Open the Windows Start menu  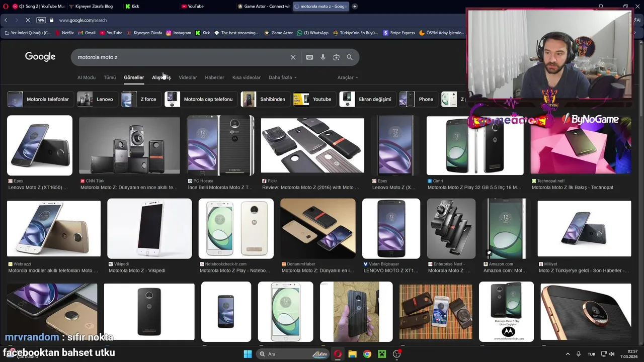pos(248,354)
